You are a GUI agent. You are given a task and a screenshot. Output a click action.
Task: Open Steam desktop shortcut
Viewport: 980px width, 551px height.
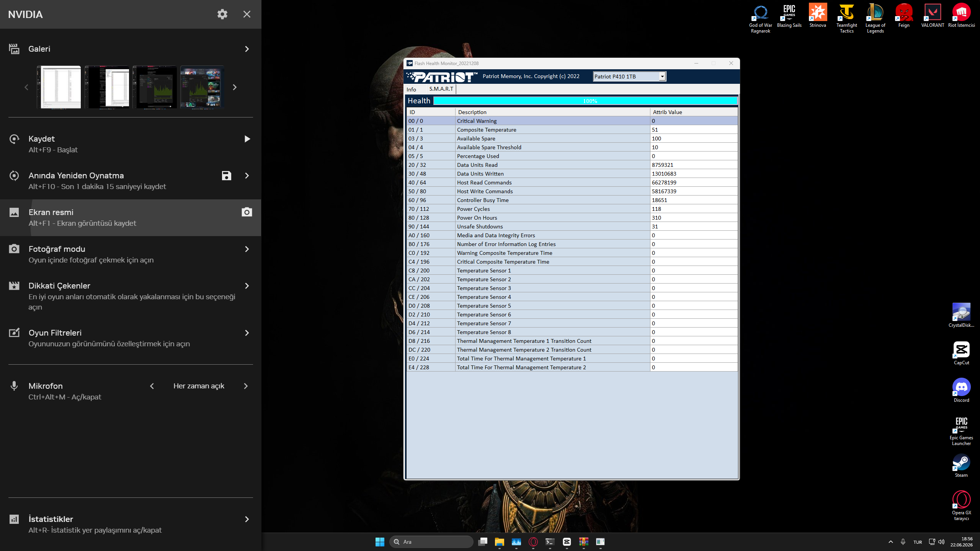tap(961, 465)
